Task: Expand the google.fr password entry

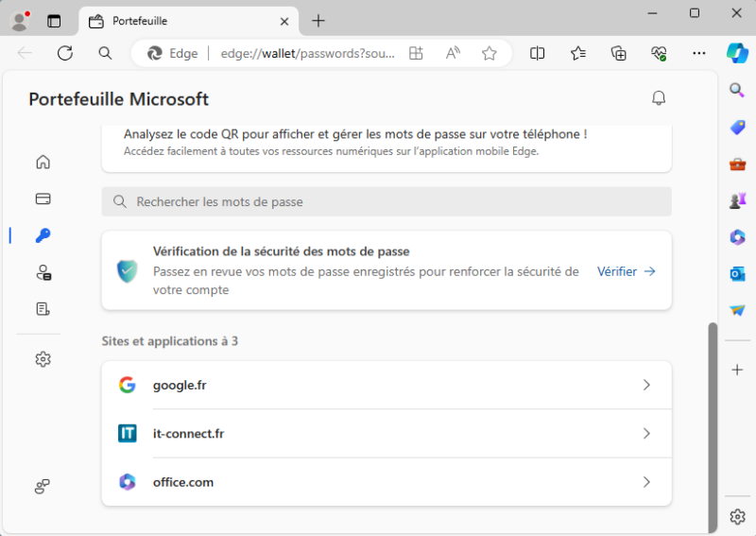Action: point(387,385)
